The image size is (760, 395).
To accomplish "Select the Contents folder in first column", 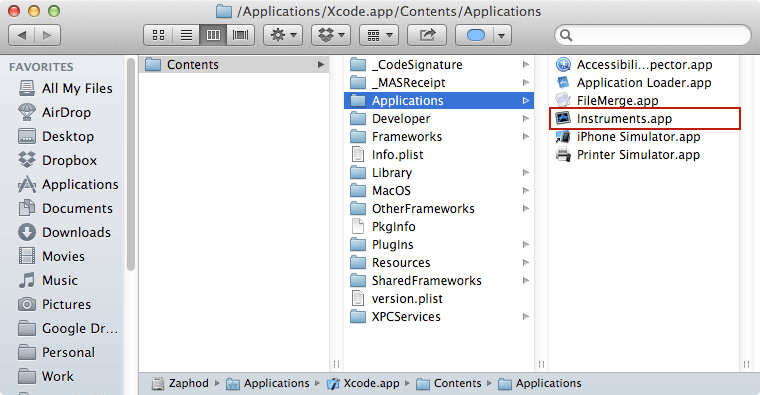I will [234, 64].
